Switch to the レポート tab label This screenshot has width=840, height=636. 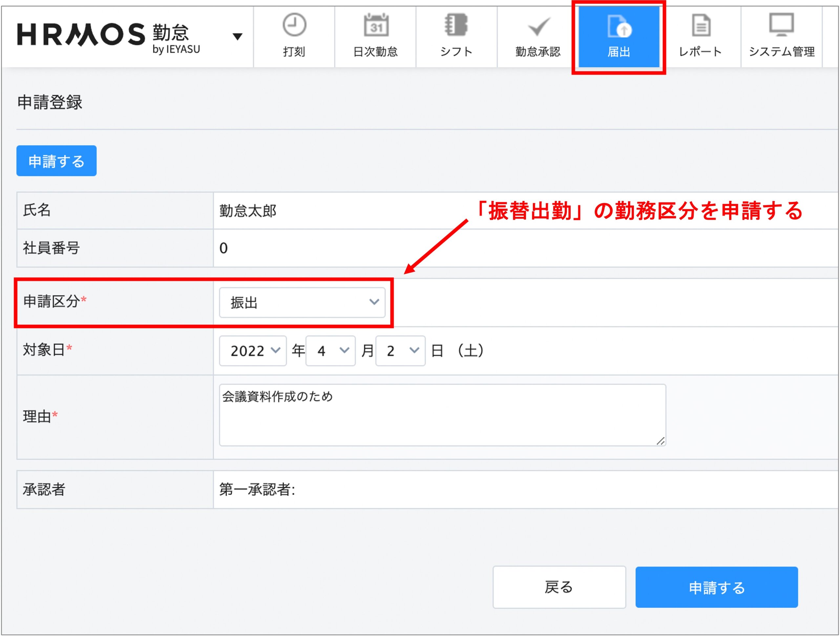pyautogui.click(x=700, y=51)
